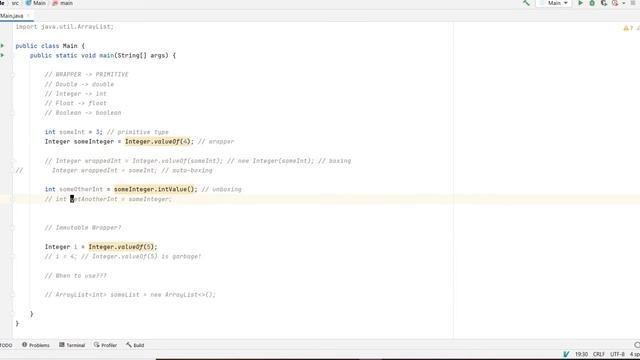This screenshot has width=640, height=360.
Task: Click the Build hammer icon in bottom bar
Action: pyautogui.click(x=129, y=345)
